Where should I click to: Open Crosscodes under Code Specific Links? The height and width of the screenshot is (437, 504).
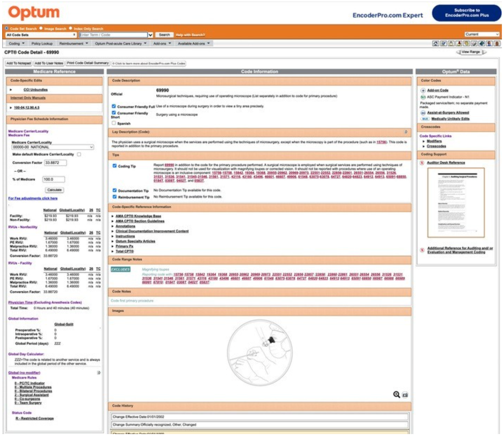[x=436, y=146]
